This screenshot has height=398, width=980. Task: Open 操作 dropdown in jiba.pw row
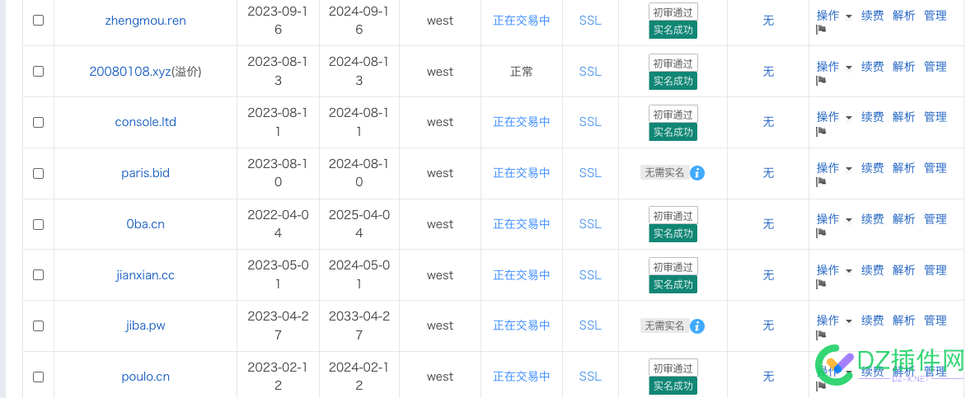(834, 321)
